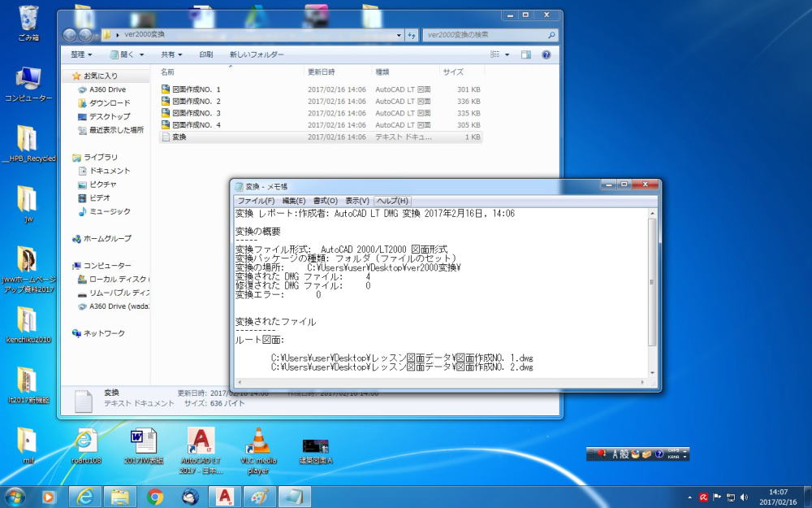Click the Explorer back navigation button

69,35
